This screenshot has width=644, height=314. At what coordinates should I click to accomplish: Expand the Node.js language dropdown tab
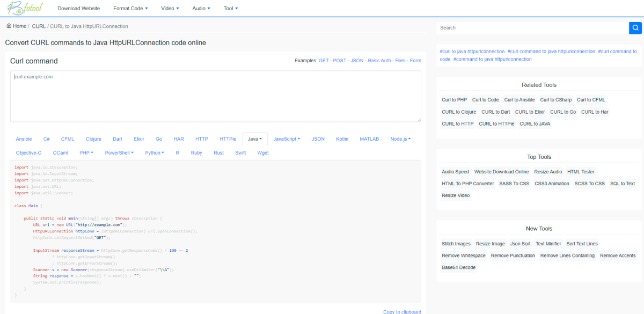[x=400, y=139]
